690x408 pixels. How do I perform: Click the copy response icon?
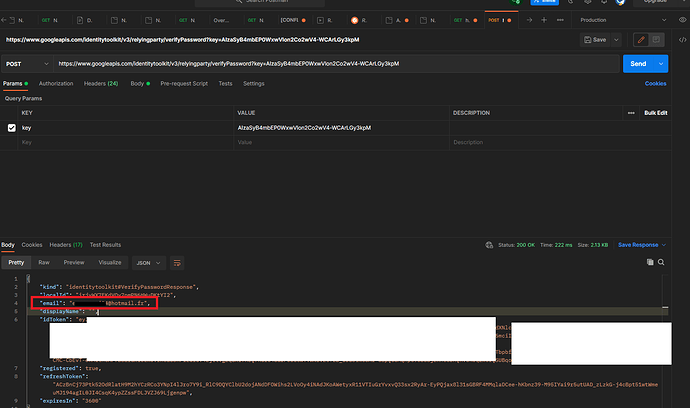650,262
